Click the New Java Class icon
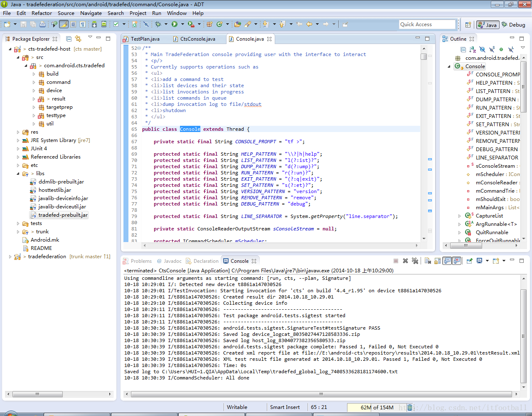 pos(219,24)
